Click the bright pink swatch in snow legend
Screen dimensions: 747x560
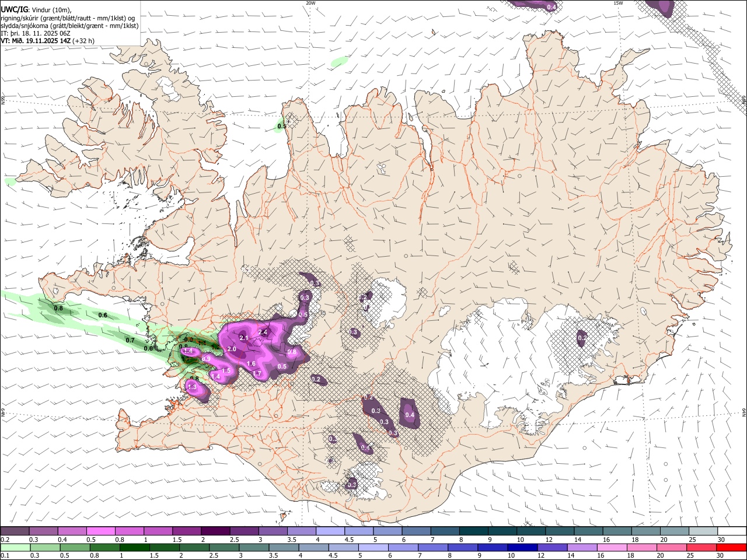click(x=100, y=531)
